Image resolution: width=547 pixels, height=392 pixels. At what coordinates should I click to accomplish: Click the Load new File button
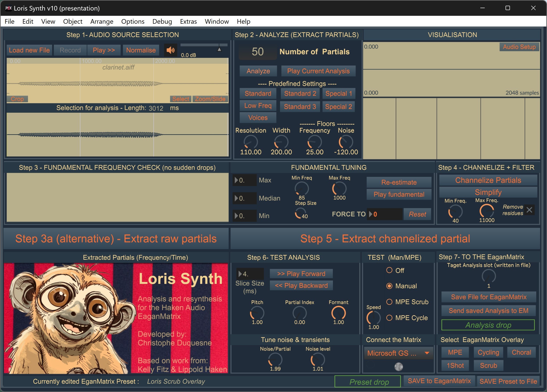click(x=29, y=50)
